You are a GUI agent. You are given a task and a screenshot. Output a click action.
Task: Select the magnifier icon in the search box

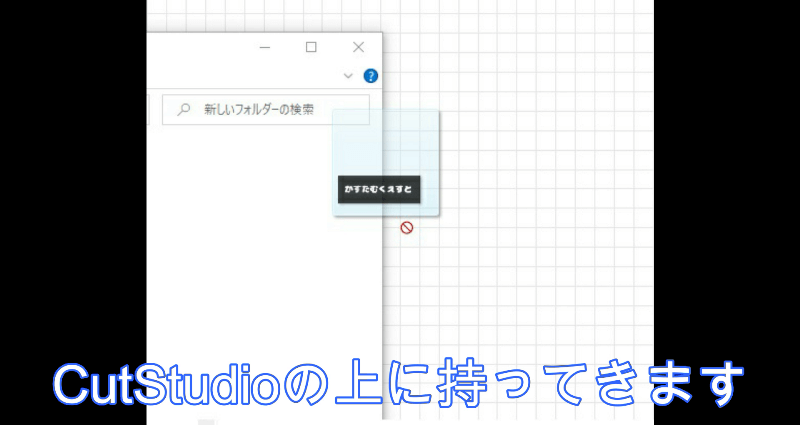point(184,109)
